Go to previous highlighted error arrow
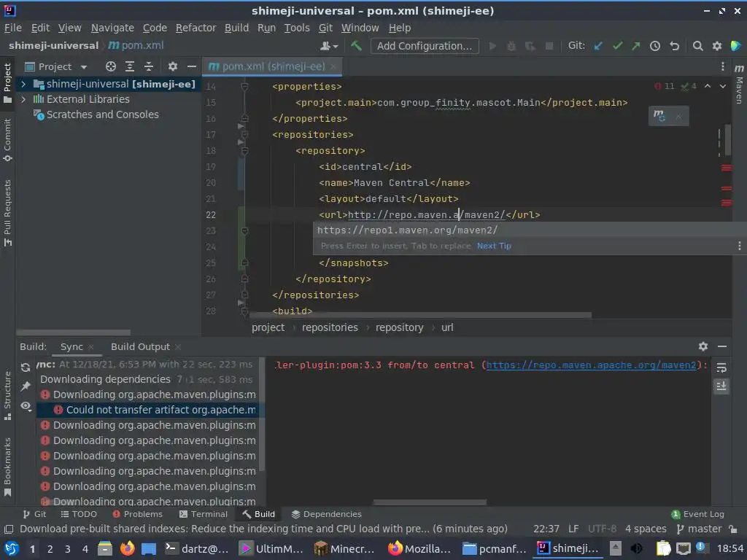 [x=708, y=86]
